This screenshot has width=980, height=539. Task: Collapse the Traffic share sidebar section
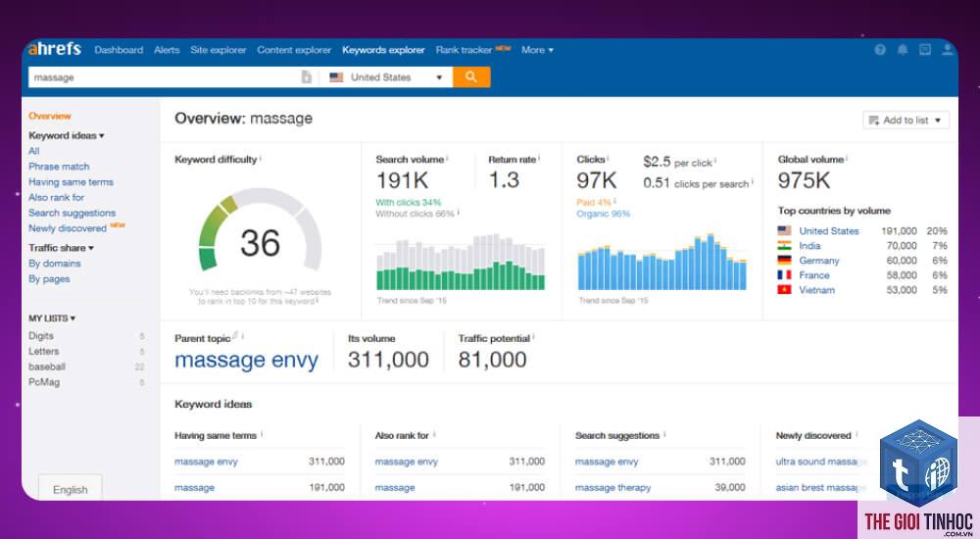click(61, 248)
